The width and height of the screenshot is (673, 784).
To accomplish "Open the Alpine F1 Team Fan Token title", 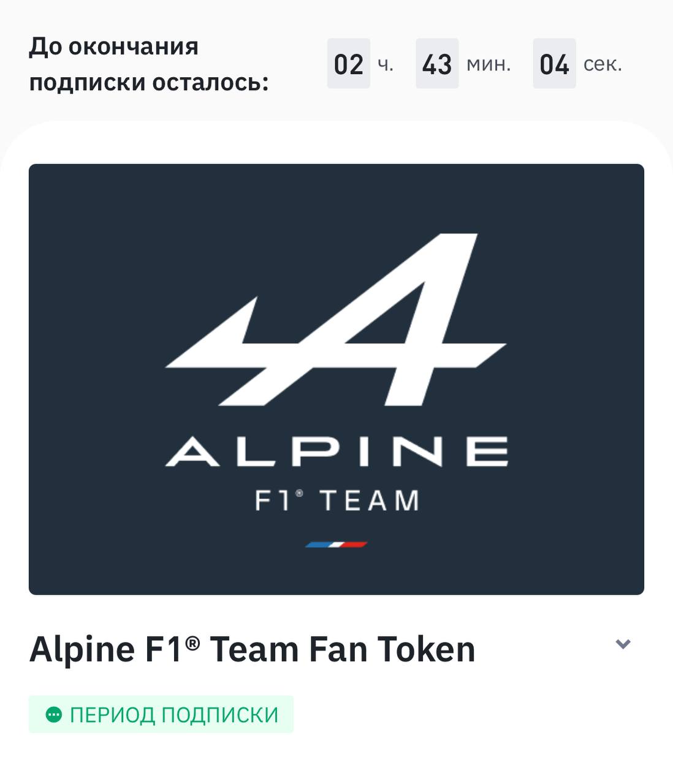I will click(x=252, y=649).
